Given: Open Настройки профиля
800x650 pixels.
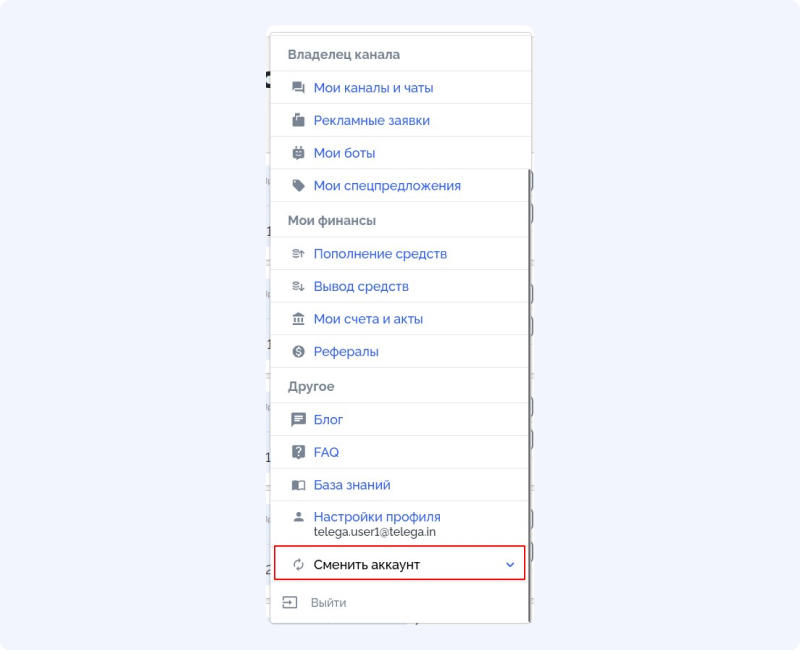Looking at the screenshot, I should (377, 517).
